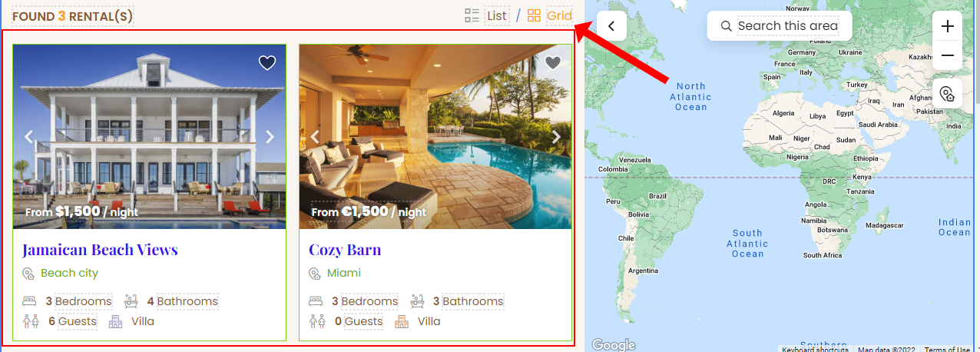Click the List view icon
This screenshot has width=980, height=352.
point(472,15)
